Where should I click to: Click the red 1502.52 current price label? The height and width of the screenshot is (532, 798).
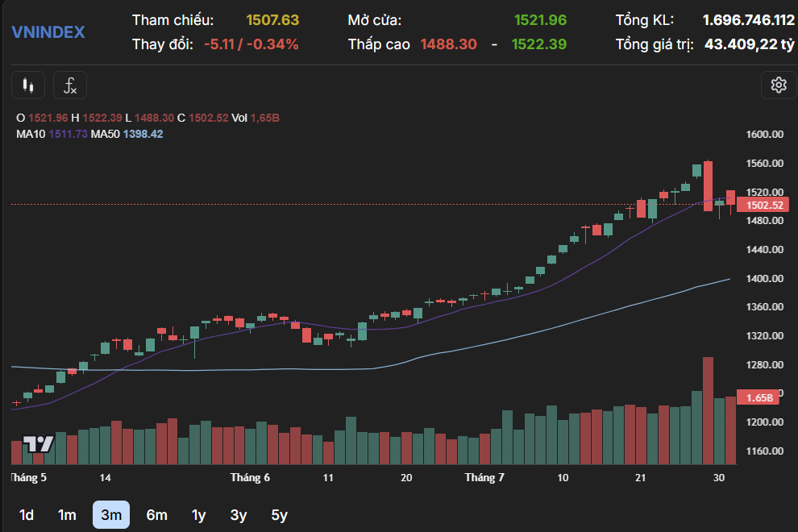(x=764, y=206)
